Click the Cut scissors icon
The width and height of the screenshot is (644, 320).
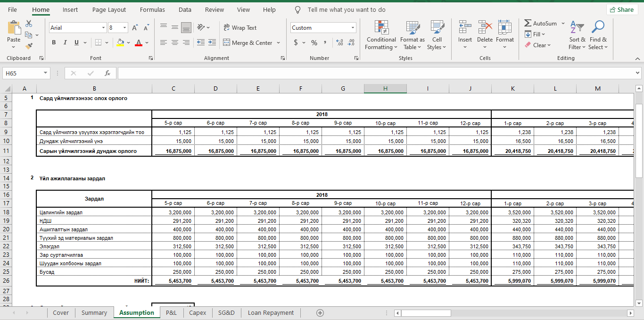click(29, 24)
